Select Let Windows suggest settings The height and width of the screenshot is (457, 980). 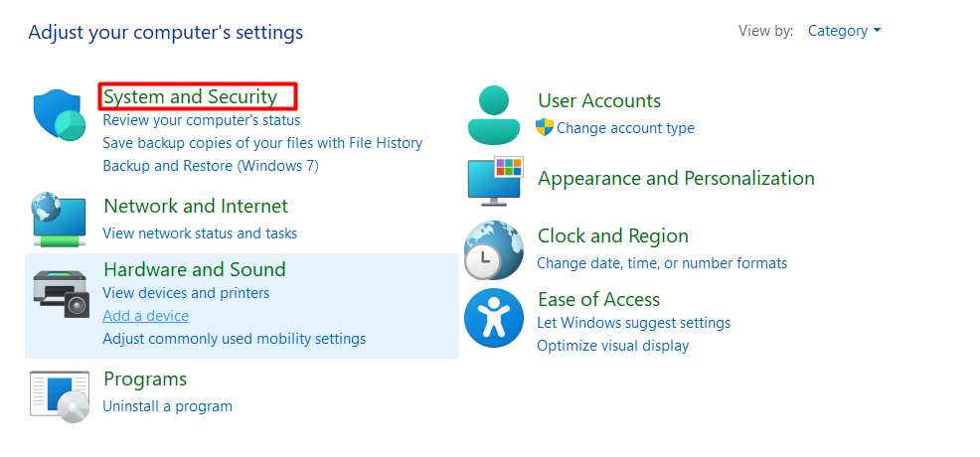point(633,323)
